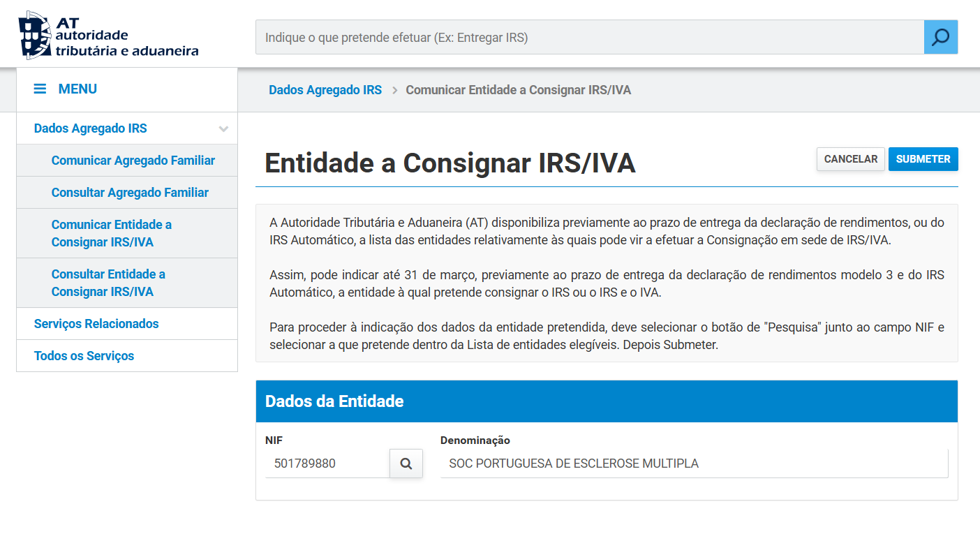This screenshot has width=980, height=541.
Task: Open Dados Agregado IRS menu section
Action: (127, 128)
